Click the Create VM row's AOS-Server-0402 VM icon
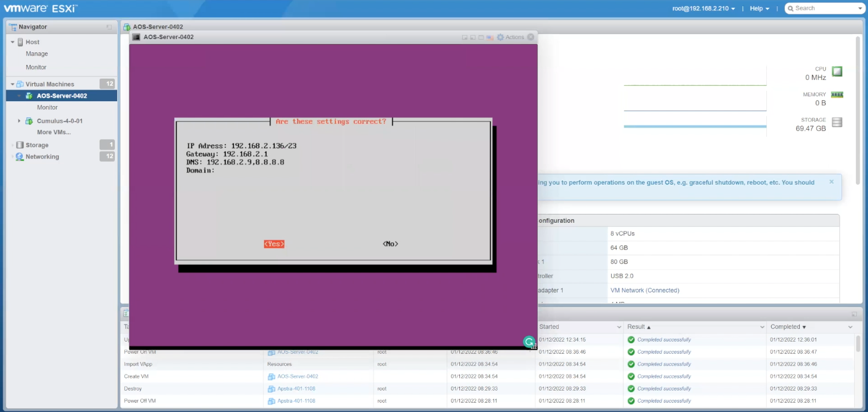868x412 pixels. [271, 377]
